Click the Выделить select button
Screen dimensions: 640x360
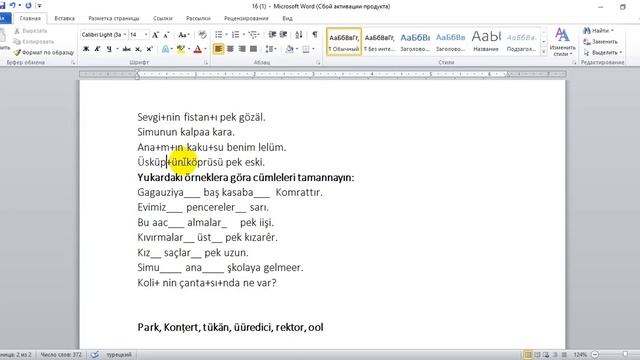pyautogui.click(x=602, y=53)
